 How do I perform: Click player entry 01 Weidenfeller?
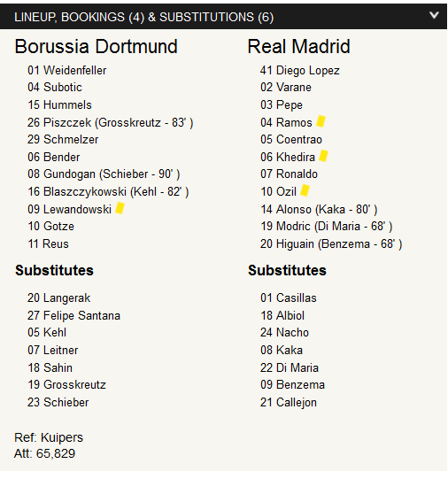(x=67, y=71)
